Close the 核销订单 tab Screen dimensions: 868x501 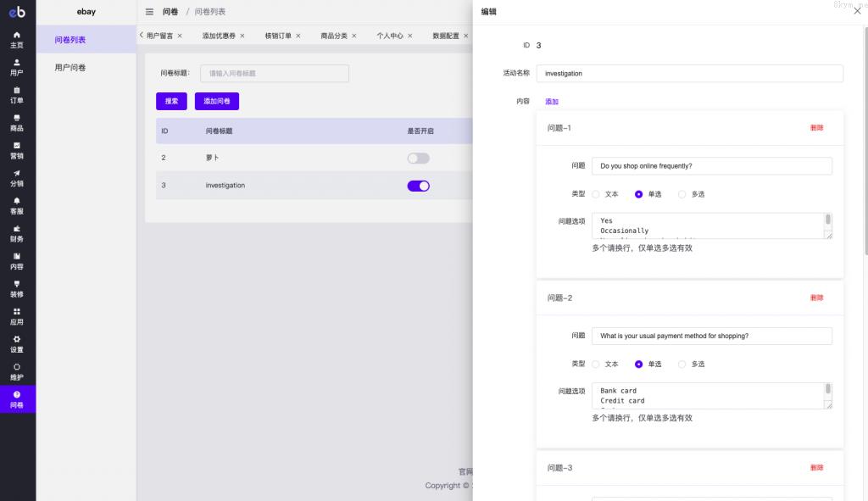(298, 36)
